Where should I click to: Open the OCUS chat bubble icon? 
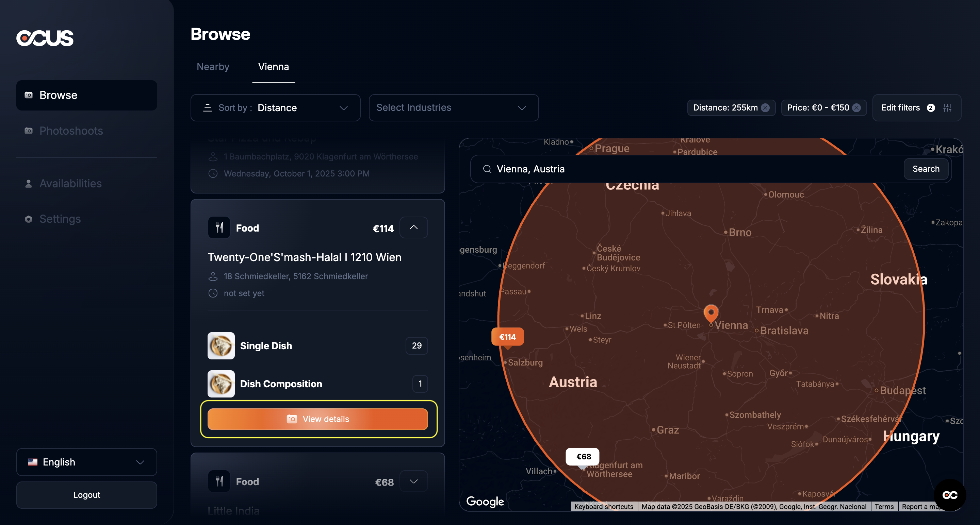point(950,495)
